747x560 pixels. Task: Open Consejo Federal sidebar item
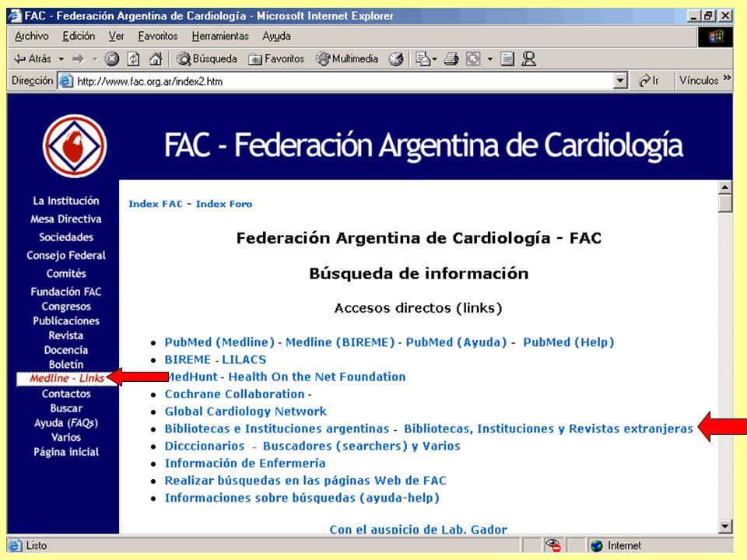pyautogui.click(x=66, y=255)
